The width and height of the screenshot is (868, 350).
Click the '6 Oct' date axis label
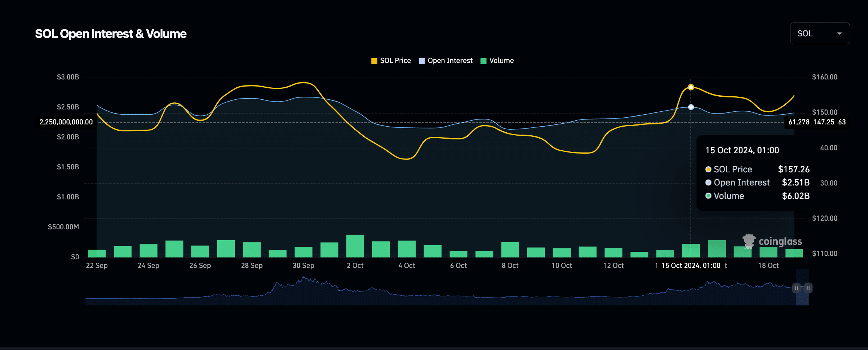click(458, 266)
